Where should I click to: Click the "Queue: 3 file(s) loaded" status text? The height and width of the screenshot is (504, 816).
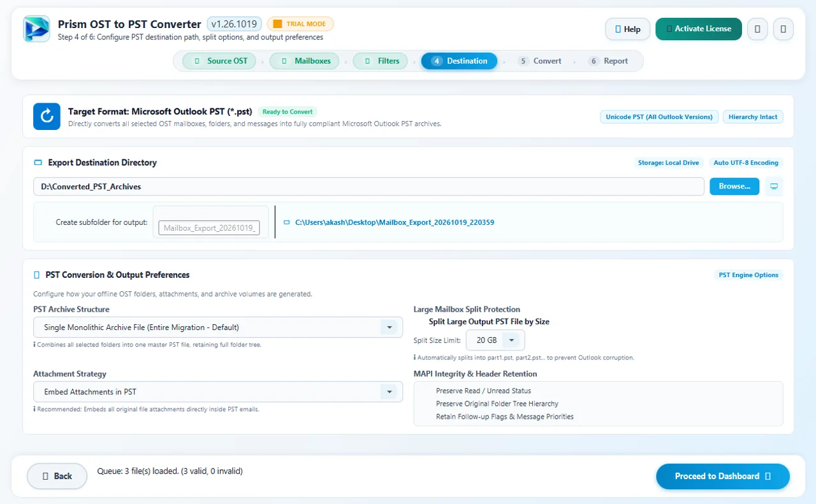(170, 472)
